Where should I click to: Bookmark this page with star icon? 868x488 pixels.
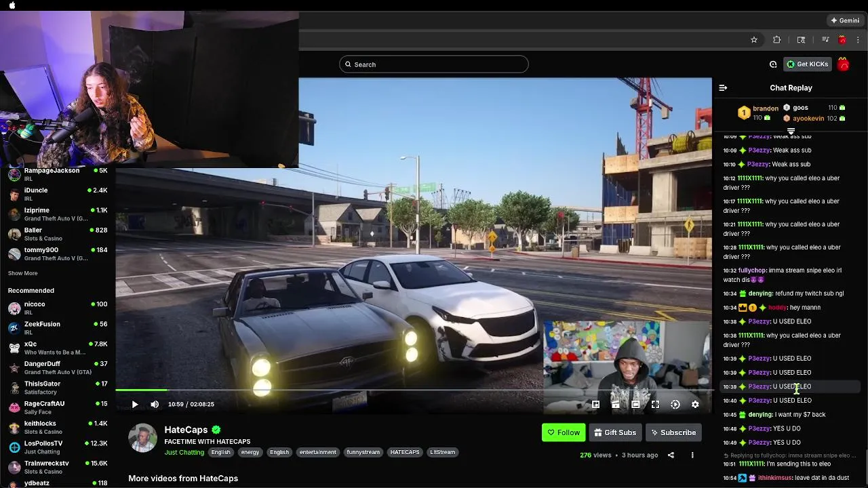pyautogui.click(x=754, y=40)
